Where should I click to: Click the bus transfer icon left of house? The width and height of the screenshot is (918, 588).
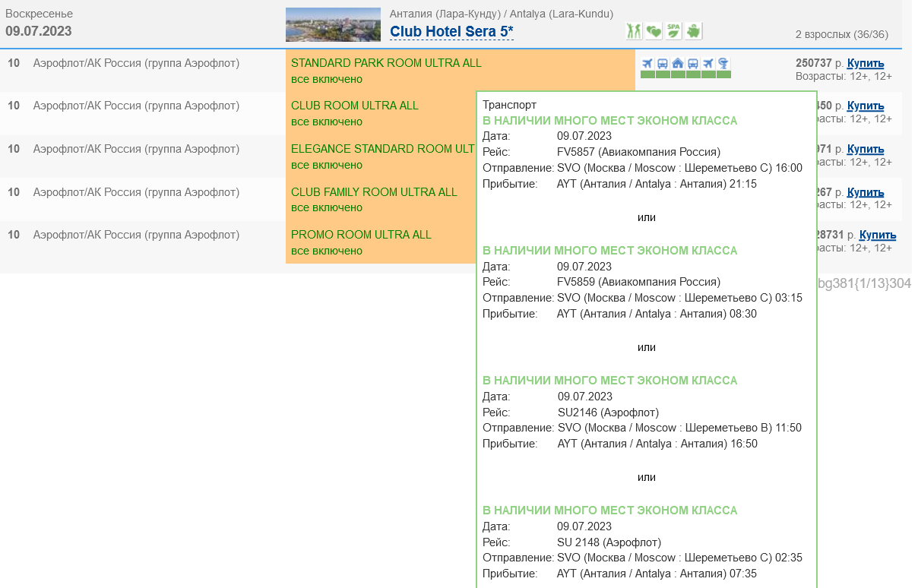click(x=663, y=63)
